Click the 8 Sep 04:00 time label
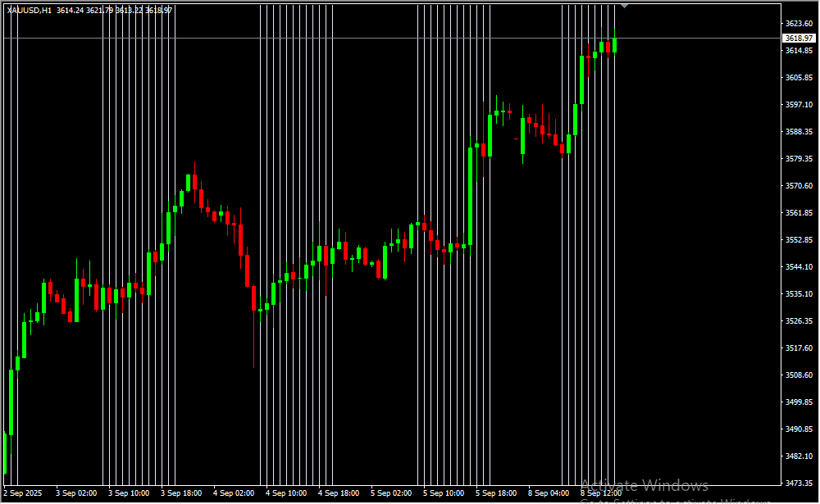 [549, 493]
